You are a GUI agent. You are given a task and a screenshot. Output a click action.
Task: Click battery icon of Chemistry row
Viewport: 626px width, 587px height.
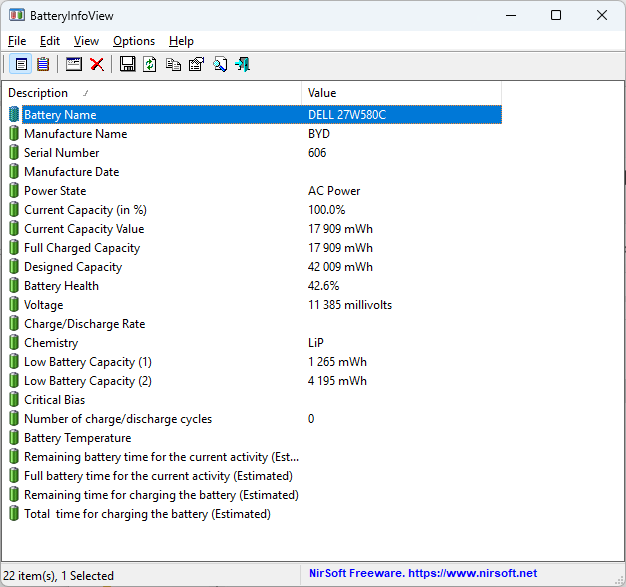coord(14,343)
